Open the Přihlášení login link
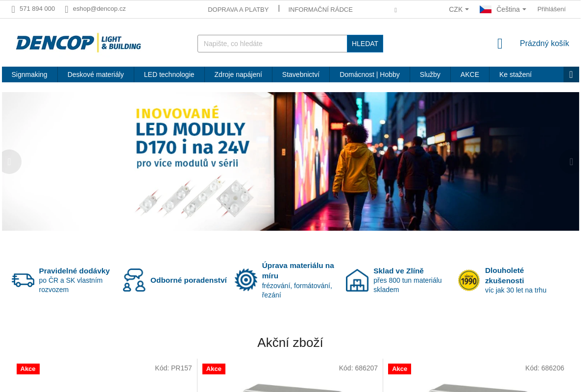The width and height of the screenshot is (588, 392). tap(551, 9)
